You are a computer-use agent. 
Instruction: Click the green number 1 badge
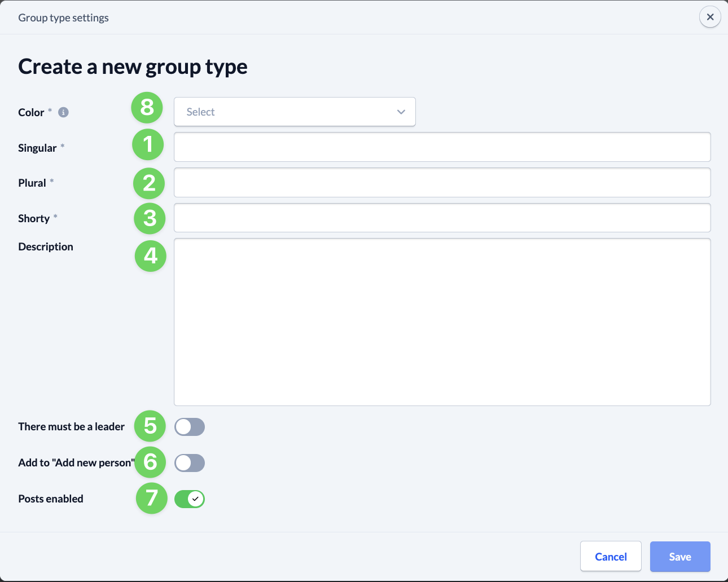(148, 144)
